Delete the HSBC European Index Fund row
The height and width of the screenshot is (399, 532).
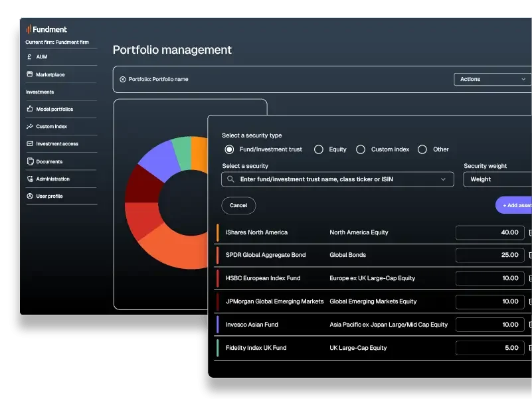[530, 279]
